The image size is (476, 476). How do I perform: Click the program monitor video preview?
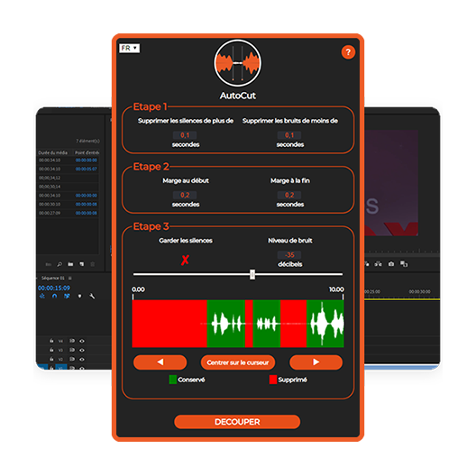pos(391,183)
